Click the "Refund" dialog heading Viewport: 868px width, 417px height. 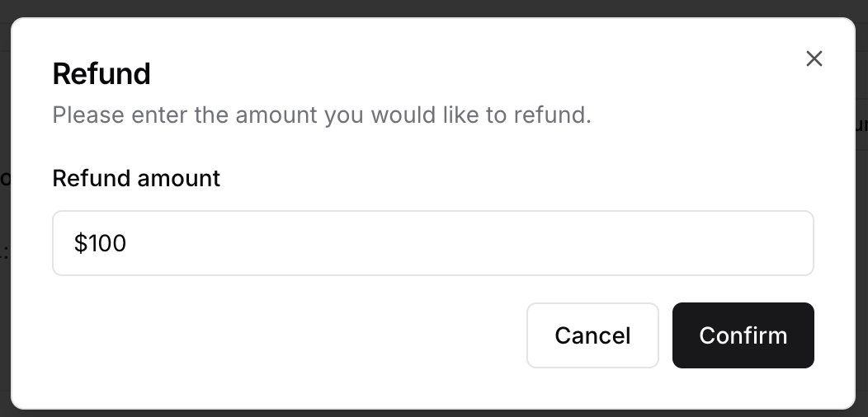(x=101, y=74)
